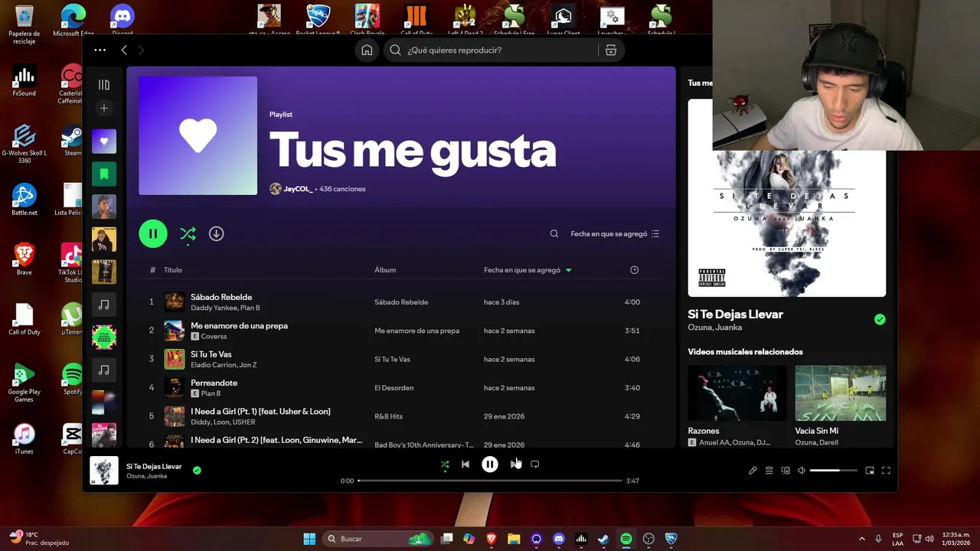Open 'JayCOL_' profile link

click(x=298, y=189)
